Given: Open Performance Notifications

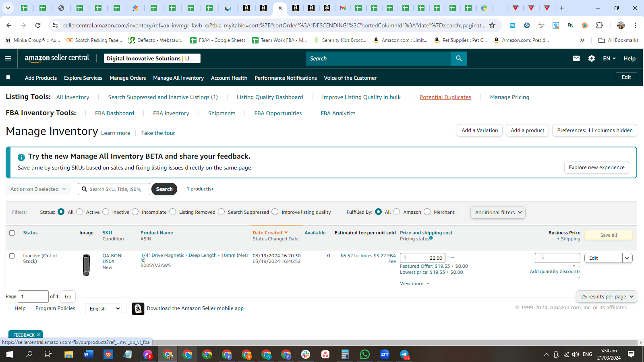Looking at the screenshot, I should [286, 78].
